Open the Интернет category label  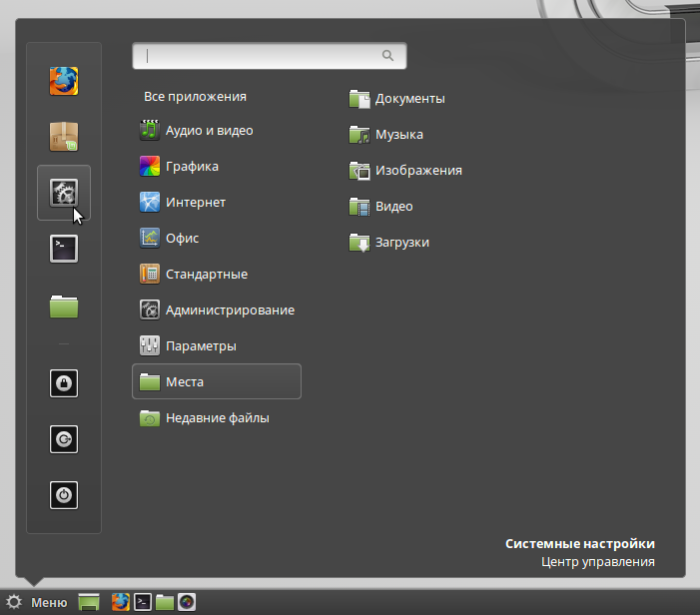click(x=196, y=203)
